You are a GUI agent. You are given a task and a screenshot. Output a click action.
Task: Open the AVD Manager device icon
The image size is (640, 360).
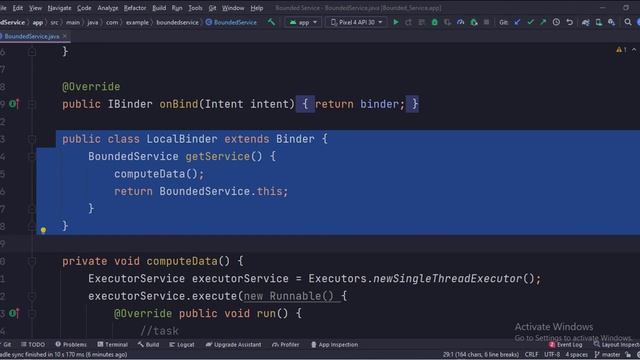(599, 22)
